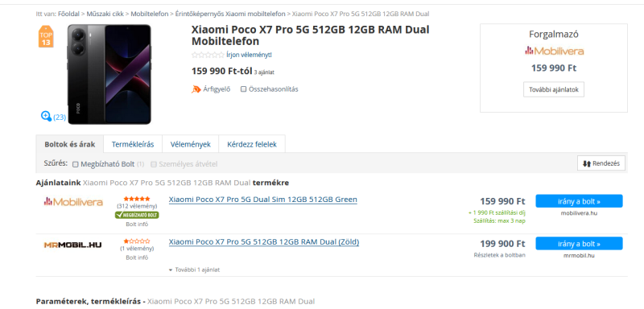Click the Árfigyelő price watch icon
Image resolution: width=644 pixels, height=309 pixels.
196,89
